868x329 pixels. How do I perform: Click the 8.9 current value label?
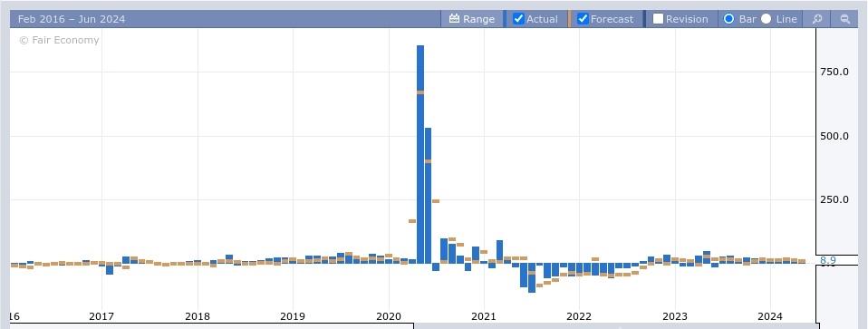(828, 260)
